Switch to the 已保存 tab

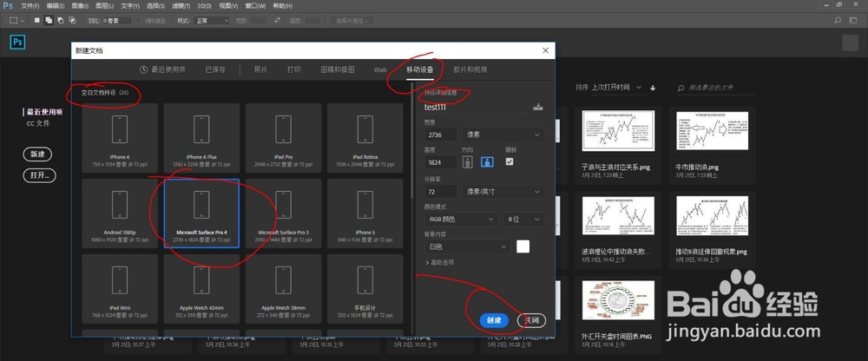coord(215,69)
